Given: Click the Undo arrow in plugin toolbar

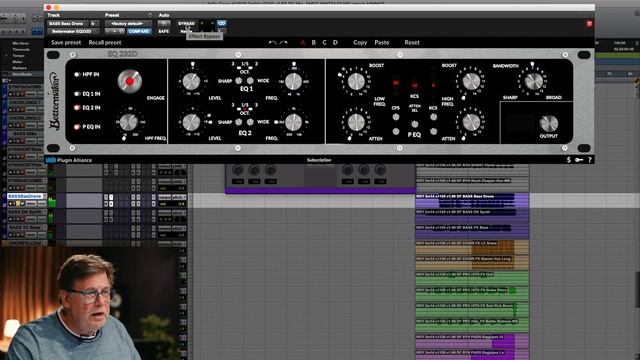Looking at the screenshot, I should coord(272,42).
